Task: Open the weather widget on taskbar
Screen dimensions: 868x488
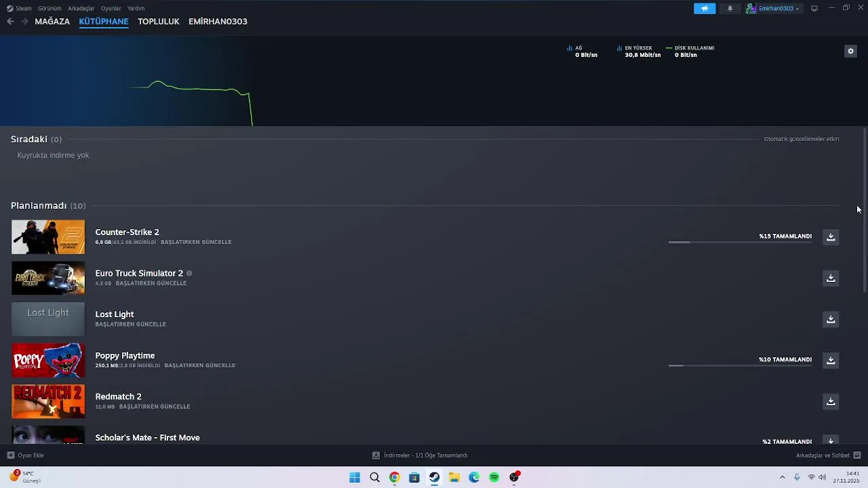Action: [x=26, y=477]
